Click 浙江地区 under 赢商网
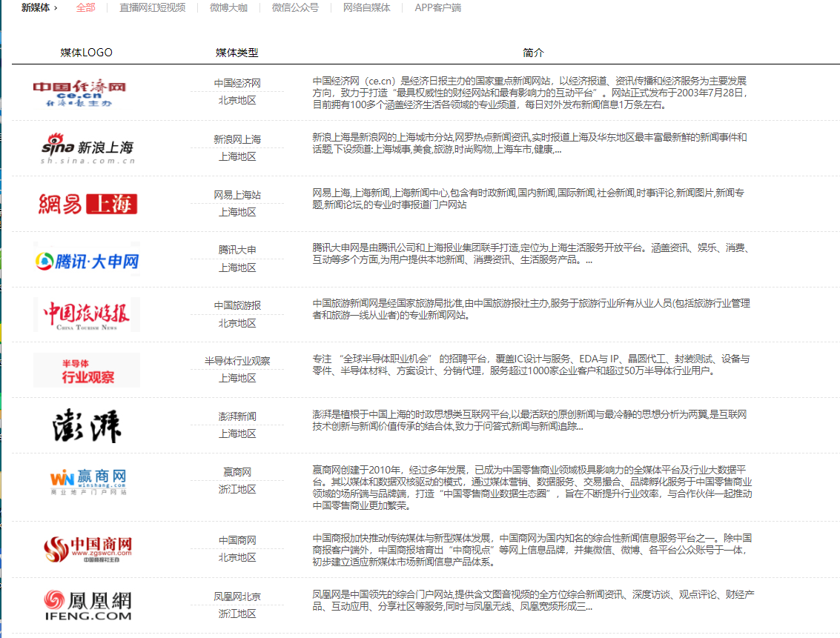This screenshot has width=840, height=638. pyautogui.click(x=237, y=489)
